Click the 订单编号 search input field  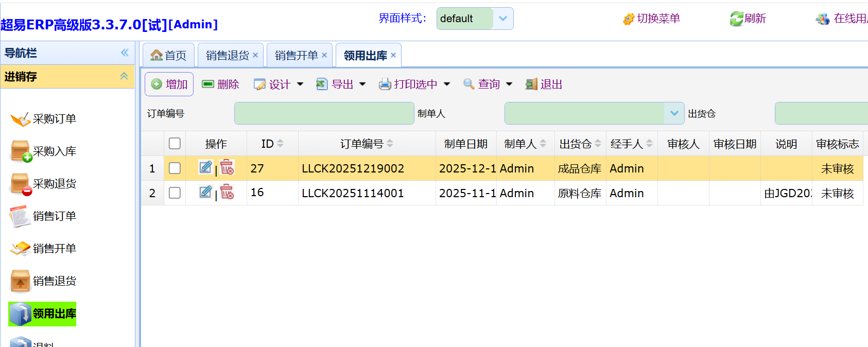(x=324, y=113)
